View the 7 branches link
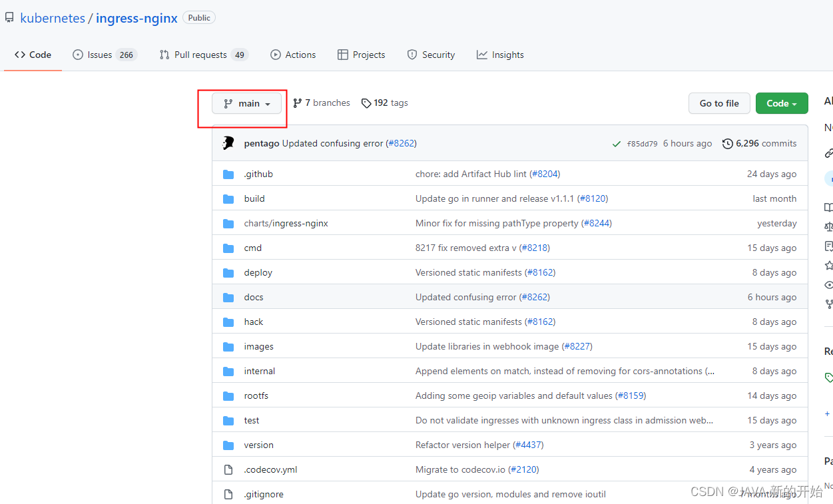 pyautogui.click(x=322, y=103)
